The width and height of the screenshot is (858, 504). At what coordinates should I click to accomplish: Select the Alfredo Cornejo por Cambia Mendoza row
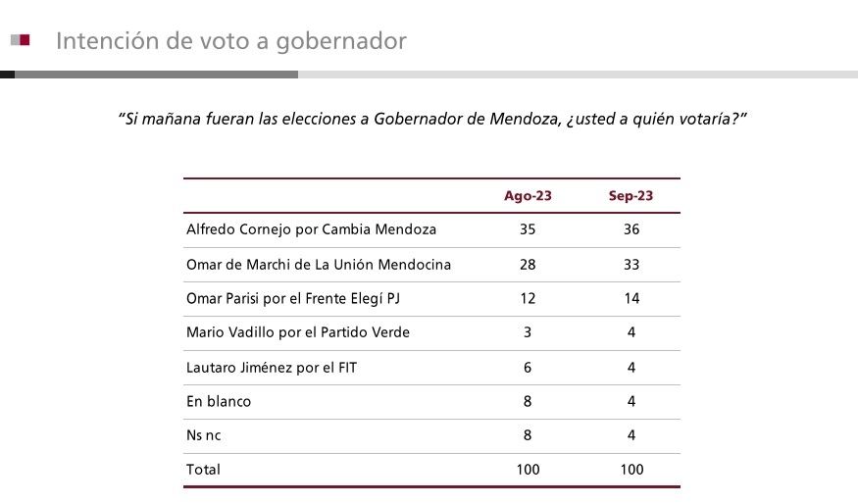point(311,230)
